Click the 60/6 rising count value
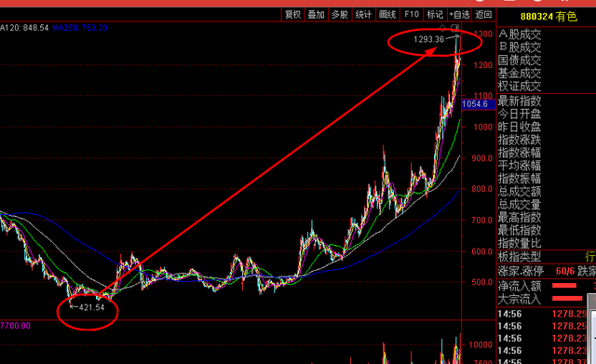Screen dimensions: 596x364 (x=565, y=271)
